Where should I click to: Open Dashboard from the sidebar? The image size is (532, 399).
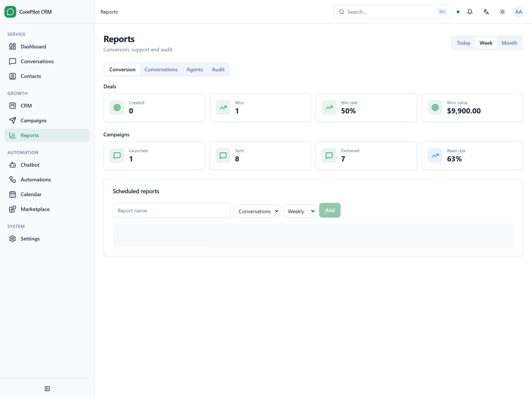[x=47, y=46]
